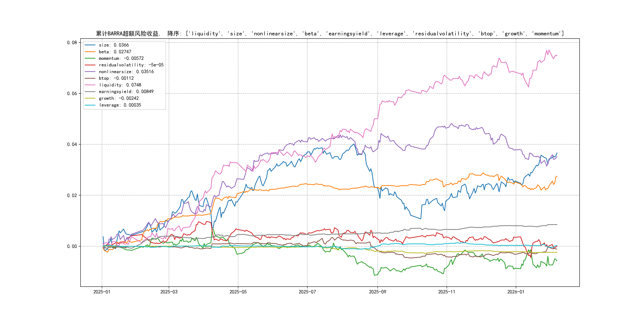Select the growth: -0.00242 legend label
Image resolution: width=644 pixels, height=322 pixels.
coord(118,98)
